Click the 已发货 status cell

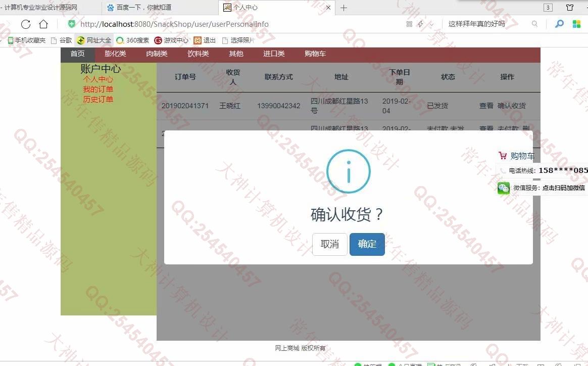[x=437, y=106]
